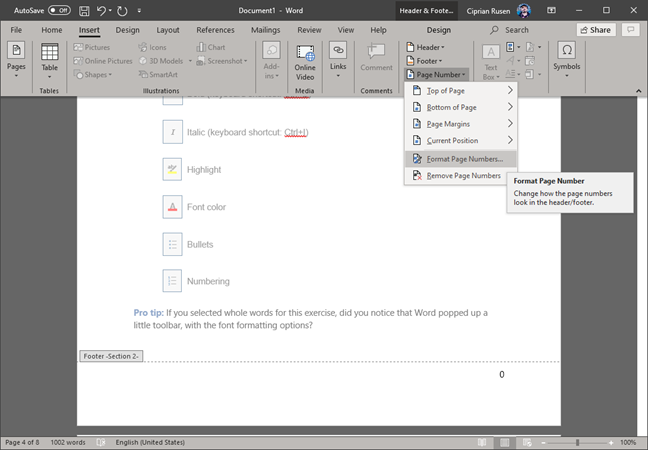Click the Redo/Repeat icon
The image size is (648, 450).
(x=122, y=11)
